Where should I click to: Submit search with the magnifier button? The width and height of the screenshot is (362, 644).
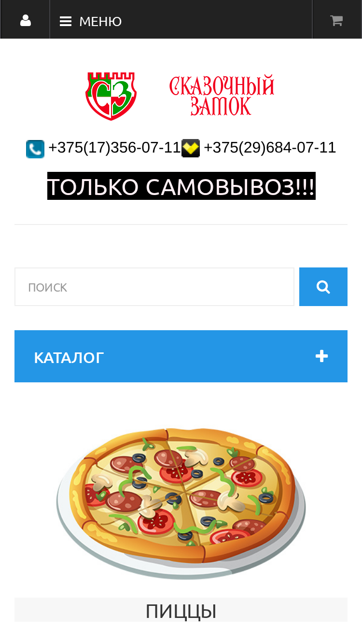[323, 287]
